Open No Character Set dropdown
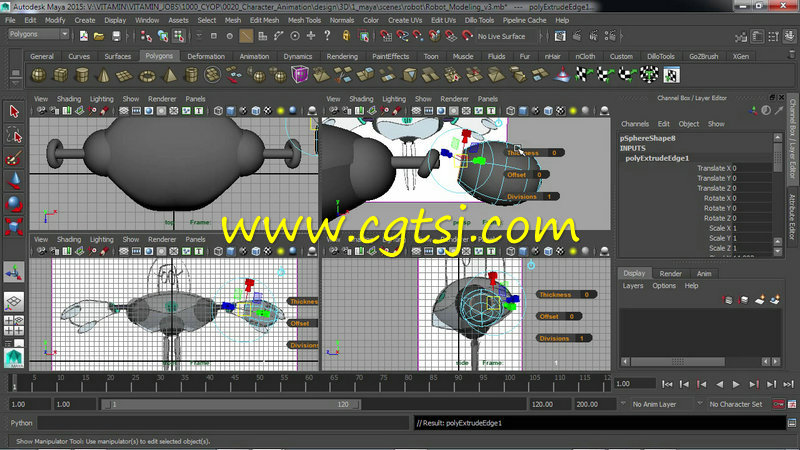The image size is (800, 450). click(735, 404)
